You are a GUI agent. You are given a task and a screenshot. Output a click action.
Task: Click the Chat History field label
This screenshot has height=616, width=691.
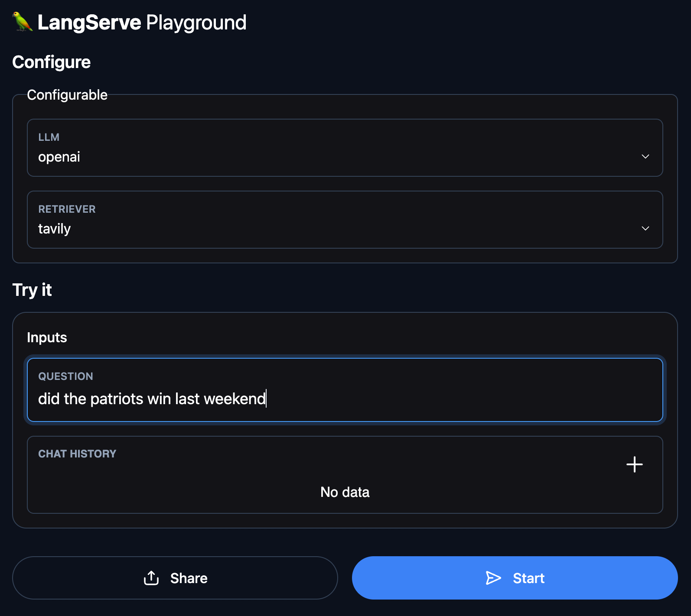(77, 454)
